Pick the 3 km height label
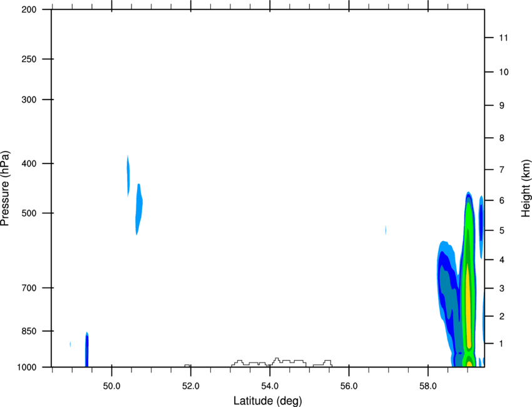 501,289
